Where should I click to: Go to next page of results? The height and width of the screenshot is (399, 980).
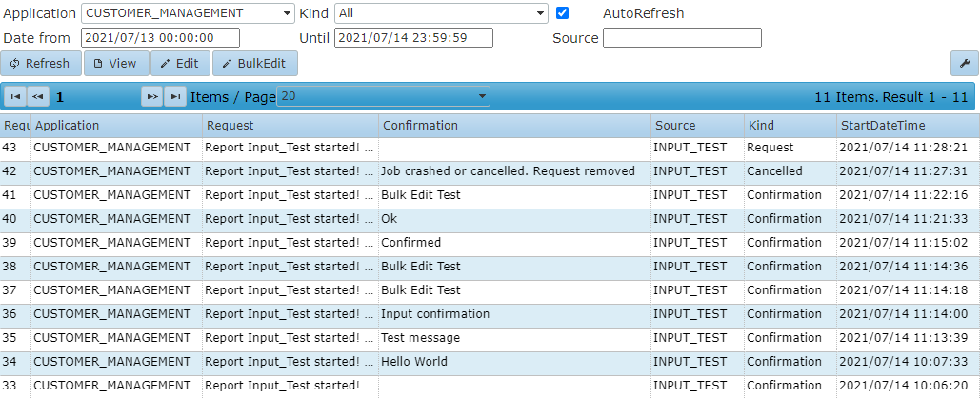pos(151,96)
